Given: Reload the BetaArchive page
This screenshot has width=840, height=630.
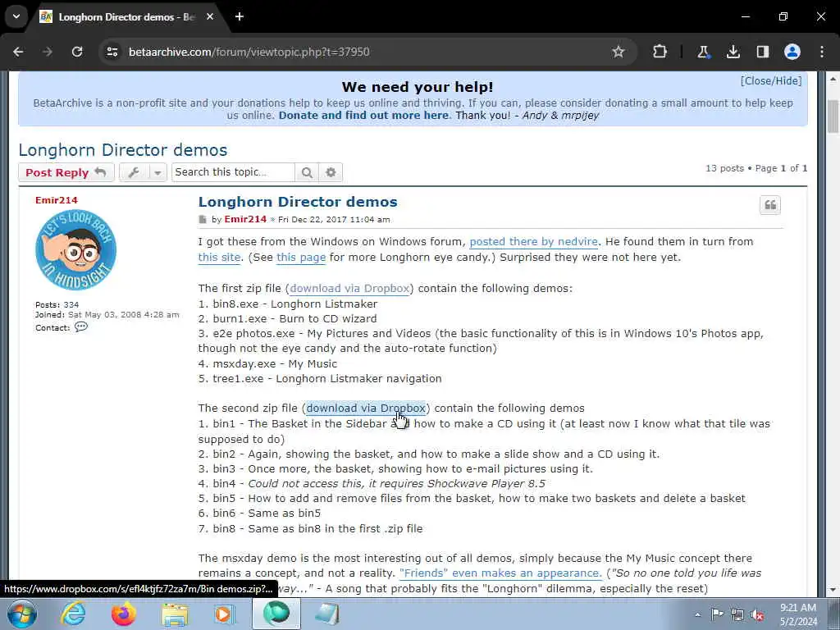Looking at the screenshot, I should (x=77, y=52).
